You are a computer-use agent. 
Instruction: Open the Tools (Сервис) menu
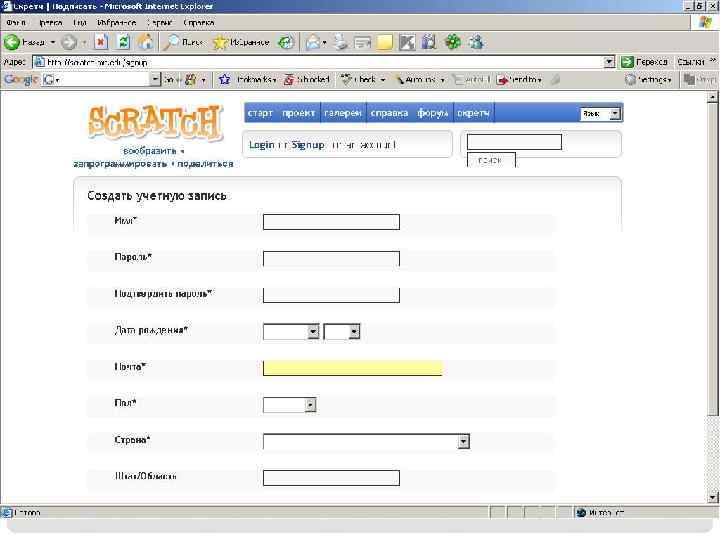(x=159, y=22)
